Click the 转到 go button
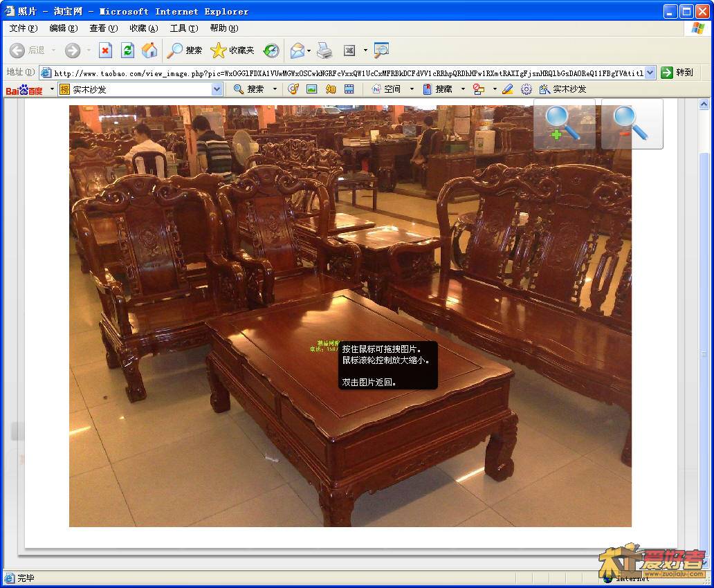 [677, 73]
